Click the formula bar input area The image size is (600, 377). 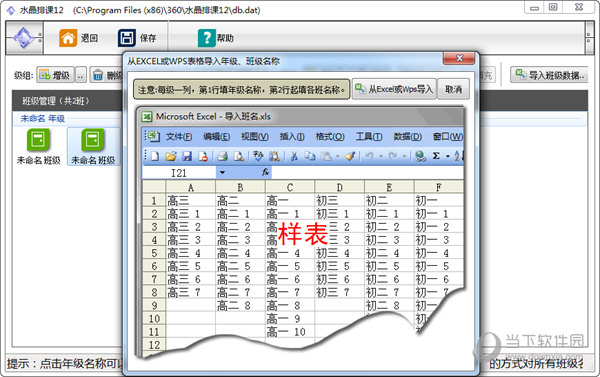pyautogui.click(x=367, y=173)
